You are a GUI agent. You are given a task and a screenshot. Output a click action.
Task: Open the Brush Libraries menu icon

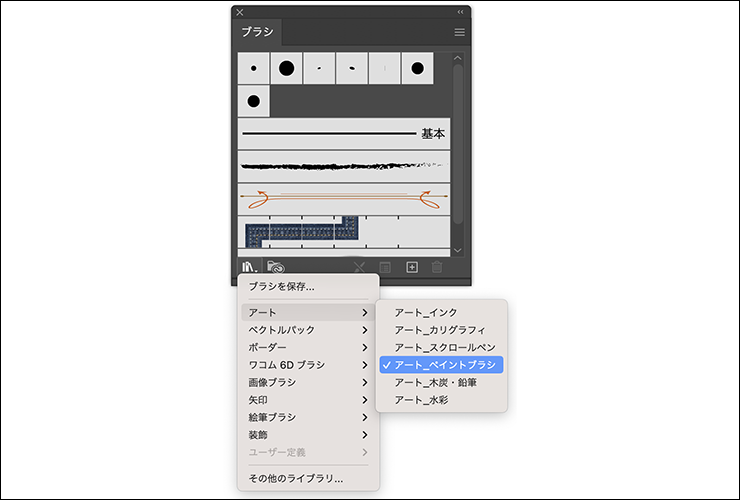248,267
